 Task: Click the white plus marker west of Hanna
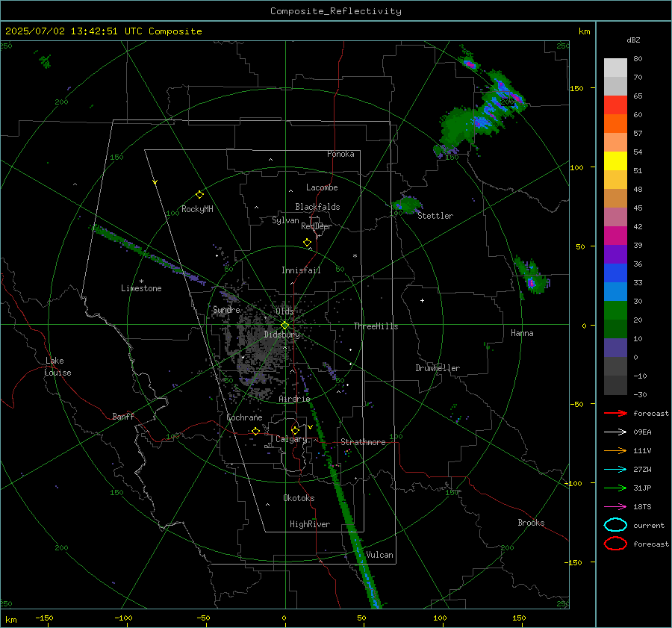pos(422,300)
